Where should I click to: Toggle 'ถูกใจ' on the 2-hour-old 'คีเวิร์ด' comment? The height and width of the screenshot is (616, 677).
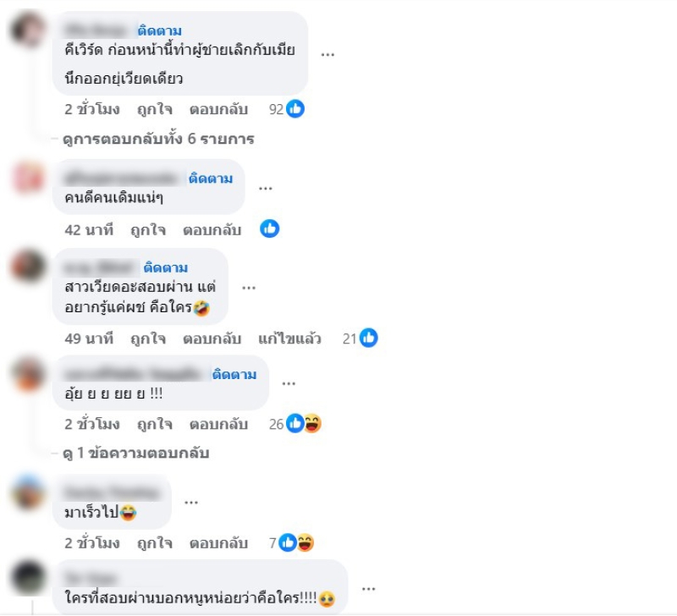pos(155,109)
